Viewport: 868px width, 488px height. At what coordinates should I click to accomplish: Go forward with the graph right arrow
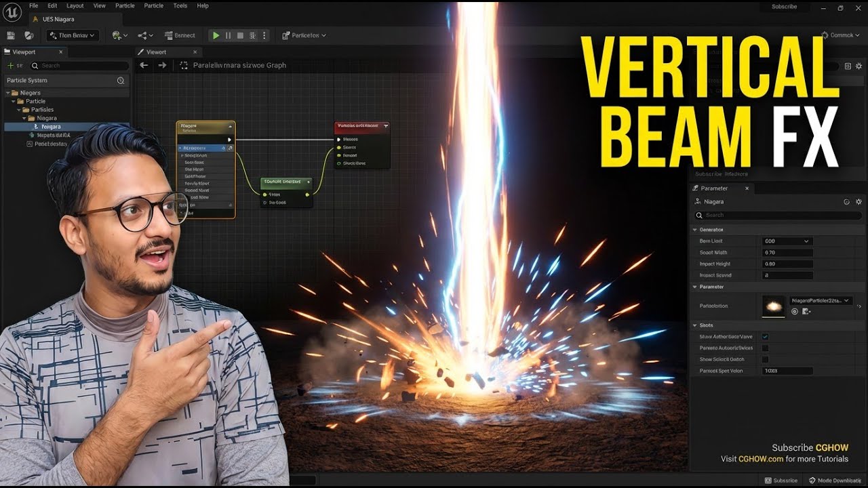pos(162,65)
